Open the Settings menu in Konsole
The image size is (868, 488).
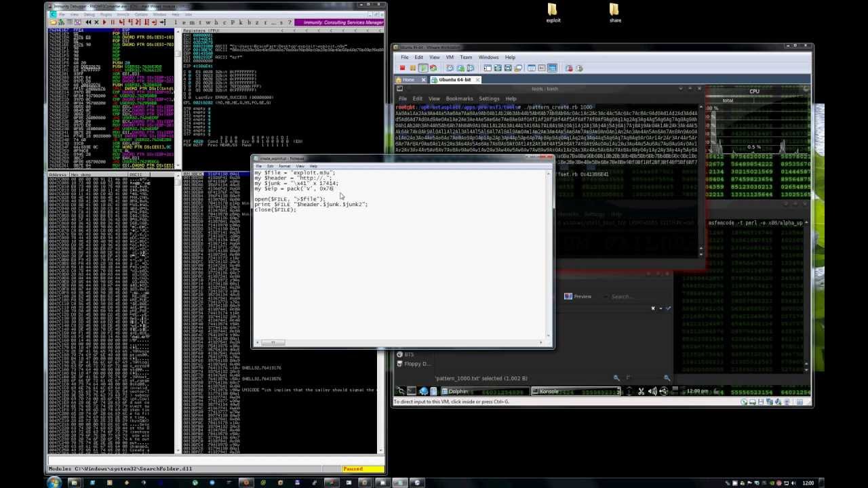pyautogui.click(x=489, y=99)
